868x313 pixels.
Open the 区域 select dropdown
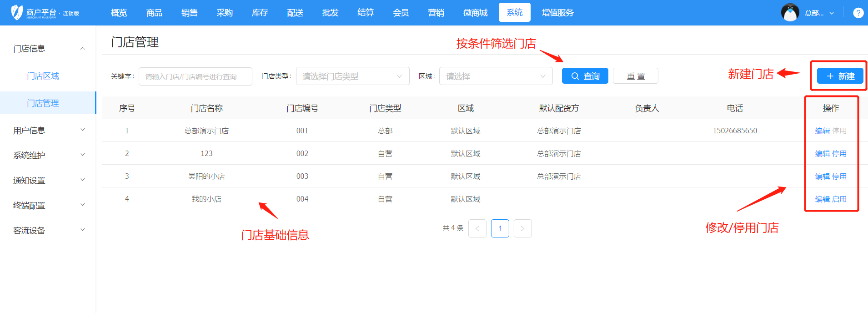(496, 76)
